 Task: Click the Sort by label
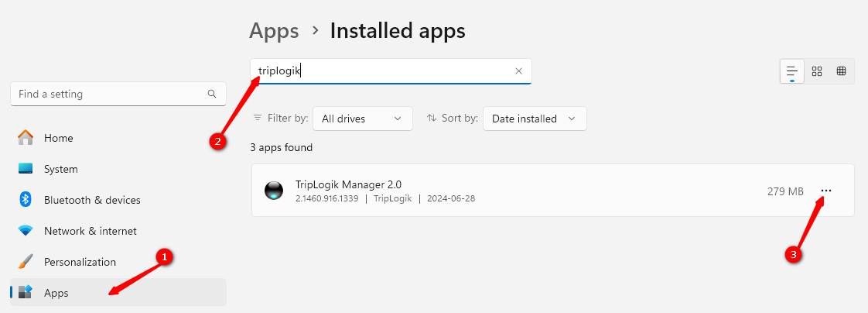click(460, 118)
